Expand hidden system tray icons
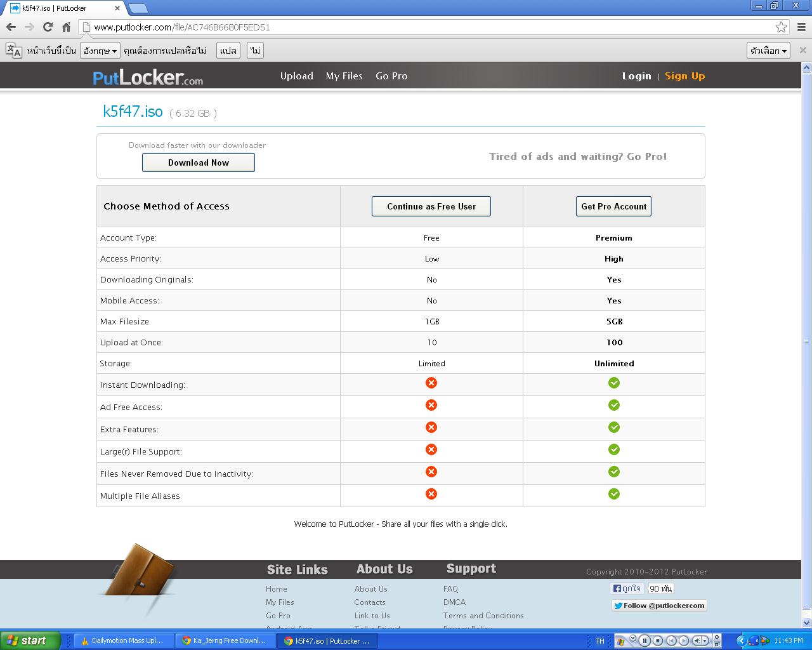 tap(740, 640)
